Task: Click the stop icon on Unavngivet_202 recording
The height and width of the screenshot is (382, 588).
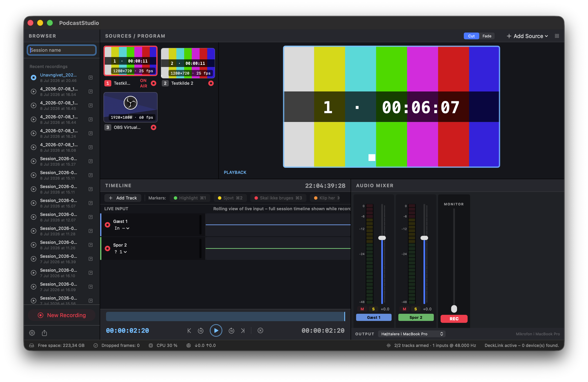Action: pyautogui.click(x=33, y=78)
